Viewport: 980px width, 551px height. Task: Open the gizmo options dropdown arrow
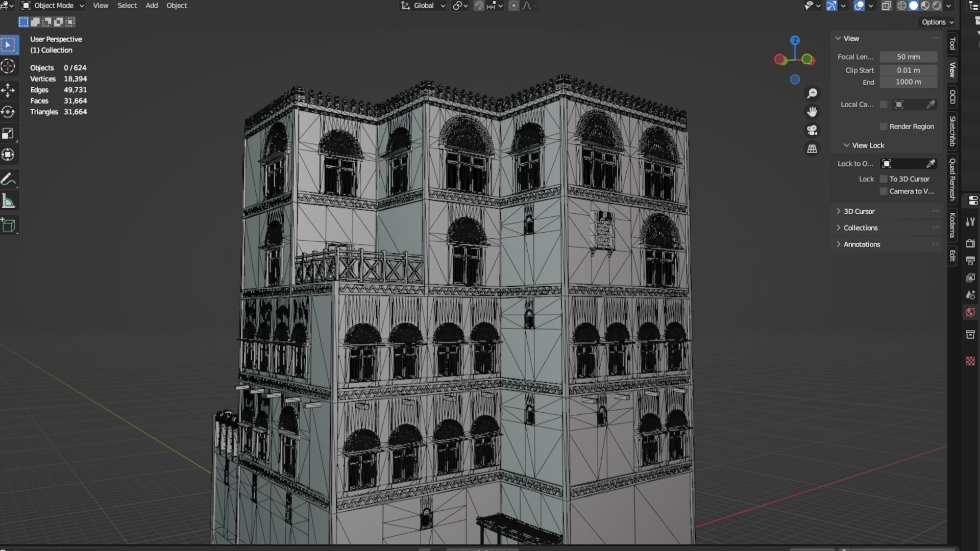pos(843,6)
